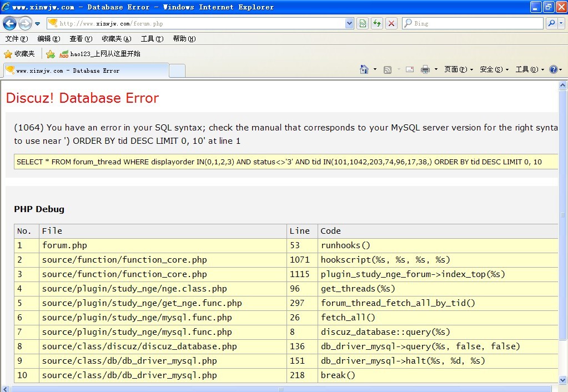Screen dimensions: 568x392
Task: Click the Print icon
Action: (425, 69)
